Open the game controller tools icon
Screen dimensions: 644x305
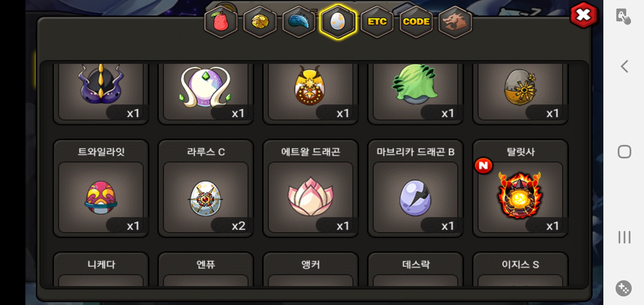click(624, 288)
